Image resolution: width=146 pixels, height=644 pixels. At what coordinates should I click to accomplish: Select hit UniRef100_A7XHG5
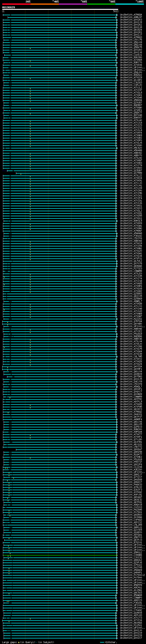[131, 60]
